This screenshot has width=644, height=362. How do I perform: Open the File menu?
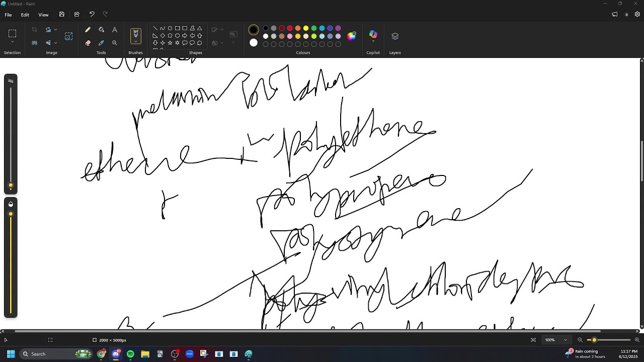(x=8, y=15)
